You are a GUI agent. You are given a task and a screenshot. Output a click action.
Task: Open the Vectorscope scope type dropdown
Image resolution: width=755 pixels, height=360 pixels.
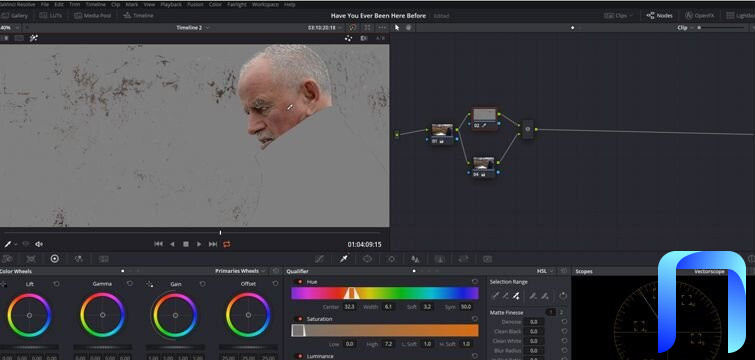710,271
